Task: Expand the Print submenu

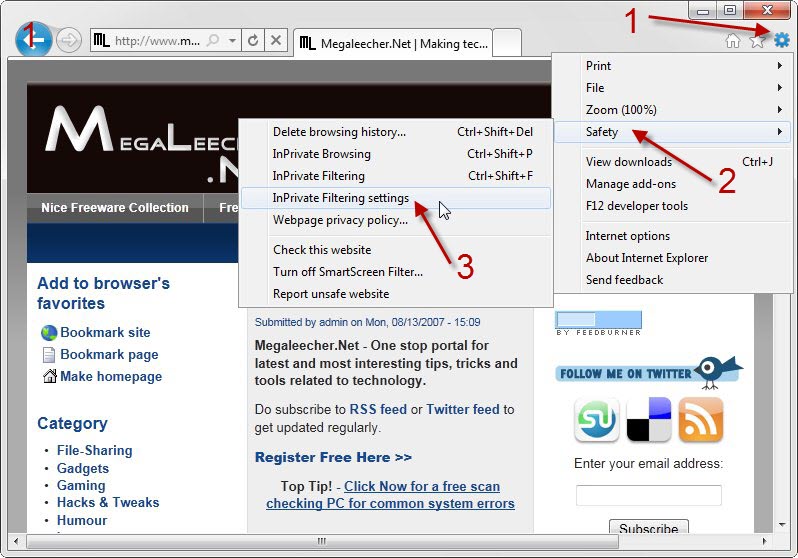Action: [x=672, y=66]
